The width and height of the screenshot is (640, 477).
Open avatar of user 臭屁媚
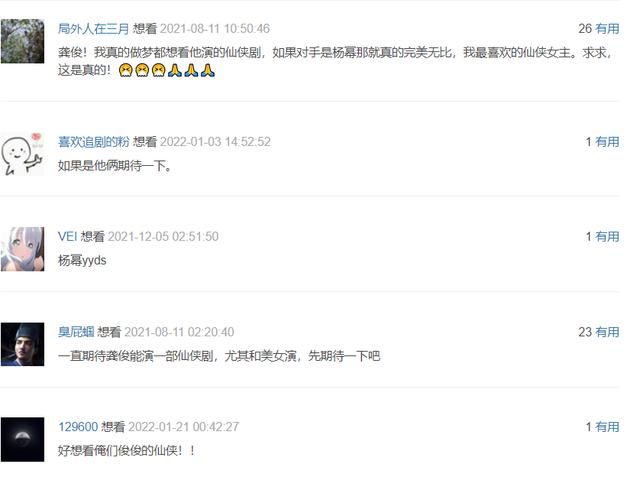[x=22, y=344]
